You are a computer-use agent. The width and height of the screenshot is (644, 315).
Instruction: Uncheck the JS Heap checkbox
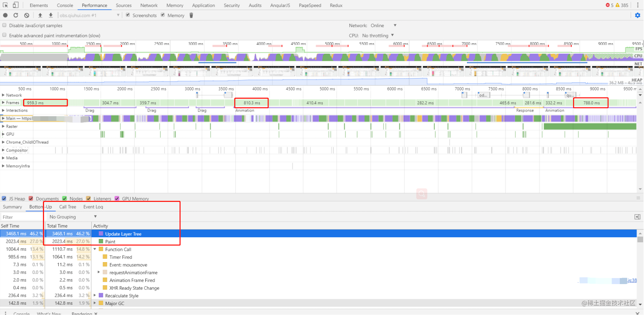pyautogui.click(x=4, y=198)
